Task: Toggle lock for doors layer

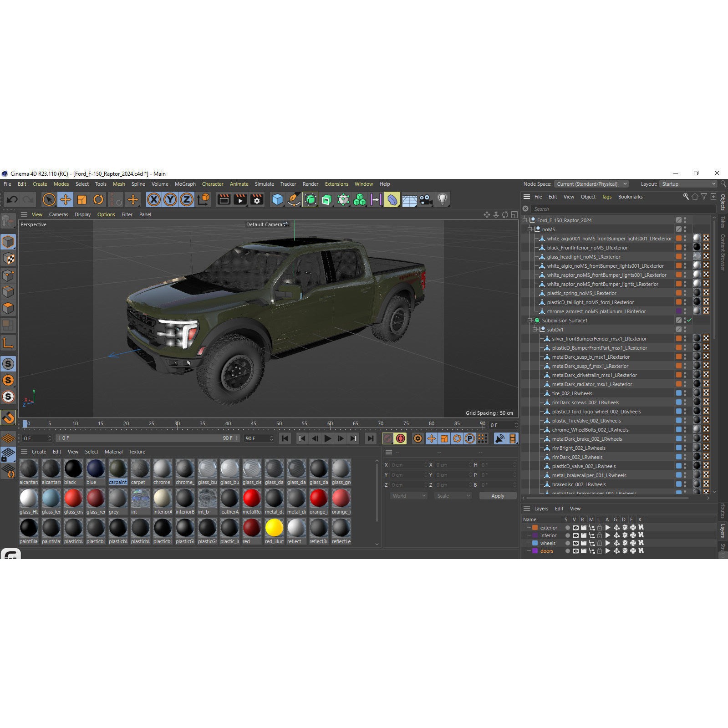Action: pyautogui.click(x=600, y=551)
